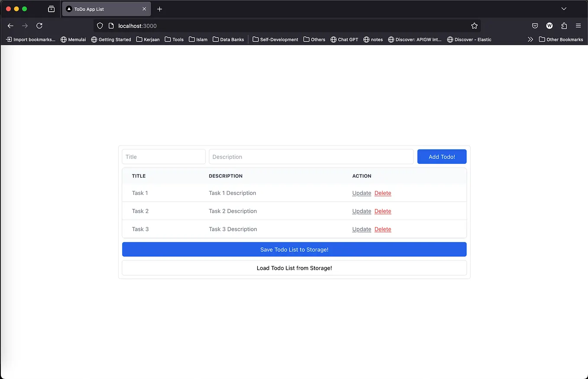The width and height of the screenshot is (588, 379).
Task: Open the tab list chevron dropdown
Action: coord(564,9)
